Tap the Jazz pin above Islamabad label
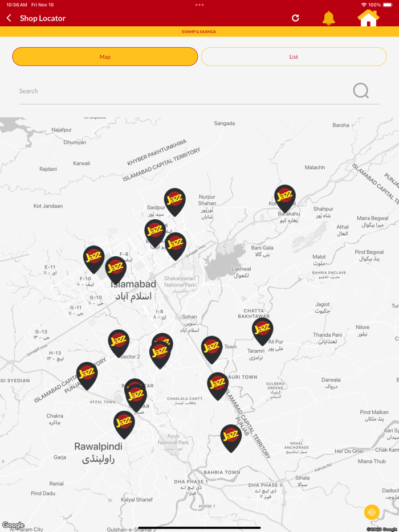The height and width of the screenshot is (532, 399). [116, 270]
